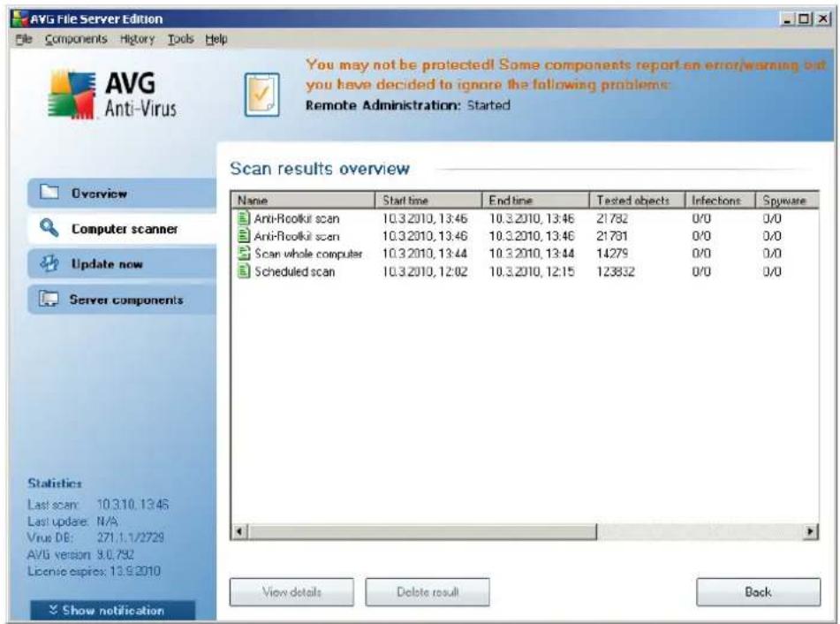Click the Overview folder icon
This screenshot has height=624, width=840.
pyautogui.click(x=49, y=192)
